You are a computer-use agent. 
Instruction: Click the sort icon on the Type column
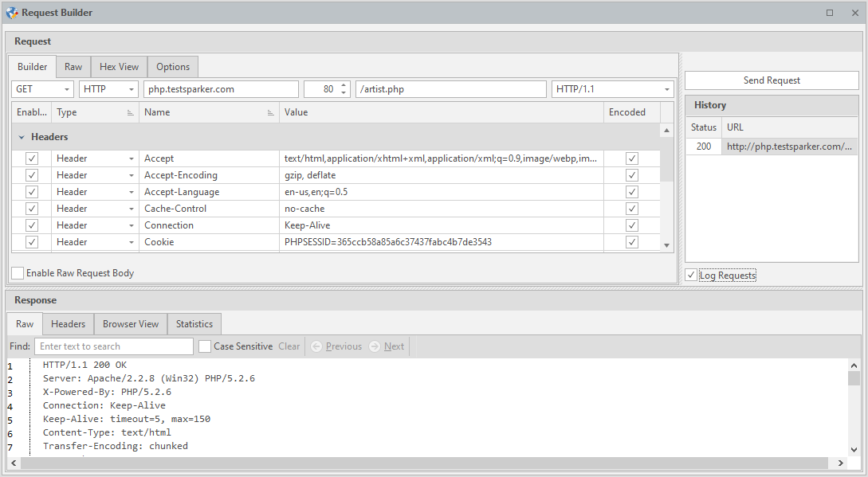(128, 111)
